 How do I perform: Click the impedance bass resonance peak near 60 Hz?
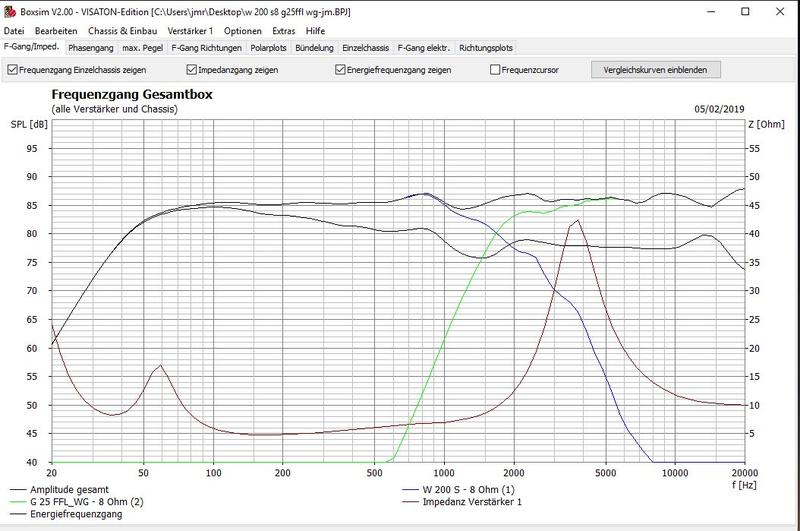click(x=161, y=365)
